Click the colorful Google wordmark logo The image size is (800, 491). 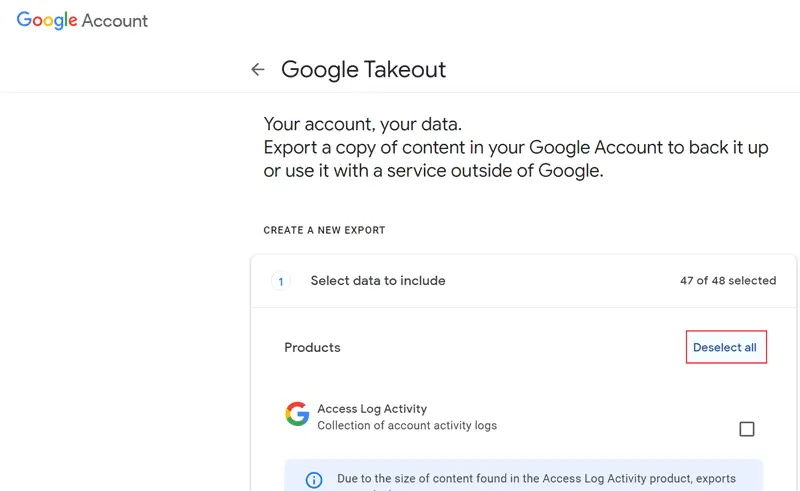[x=47, y=21]
